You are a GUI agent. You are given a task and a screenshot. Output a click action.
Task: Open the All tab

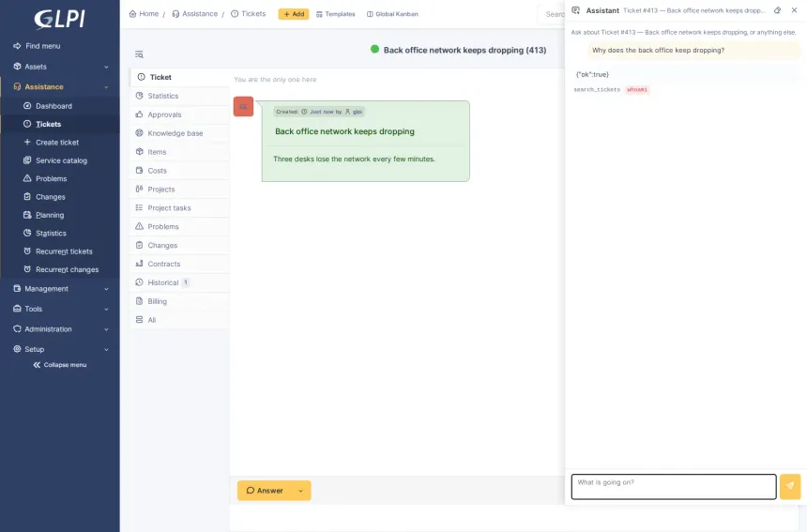[179, 320]
